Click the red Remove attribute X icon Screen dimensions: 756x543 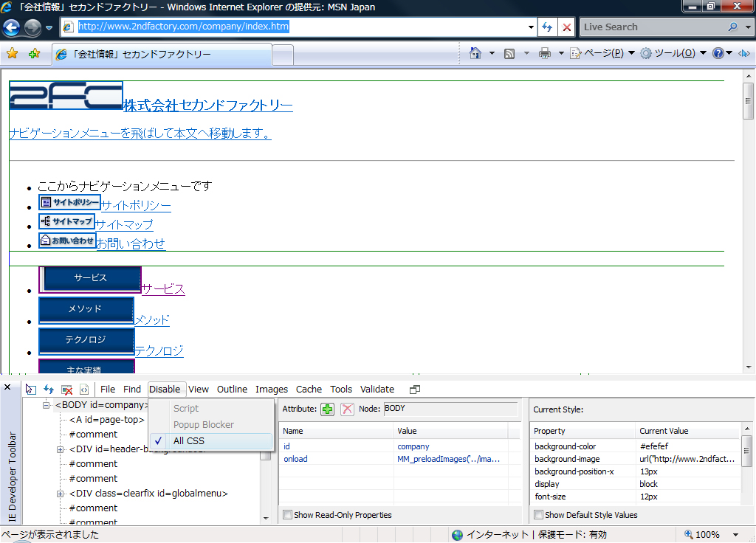click(x=347, y=409)
